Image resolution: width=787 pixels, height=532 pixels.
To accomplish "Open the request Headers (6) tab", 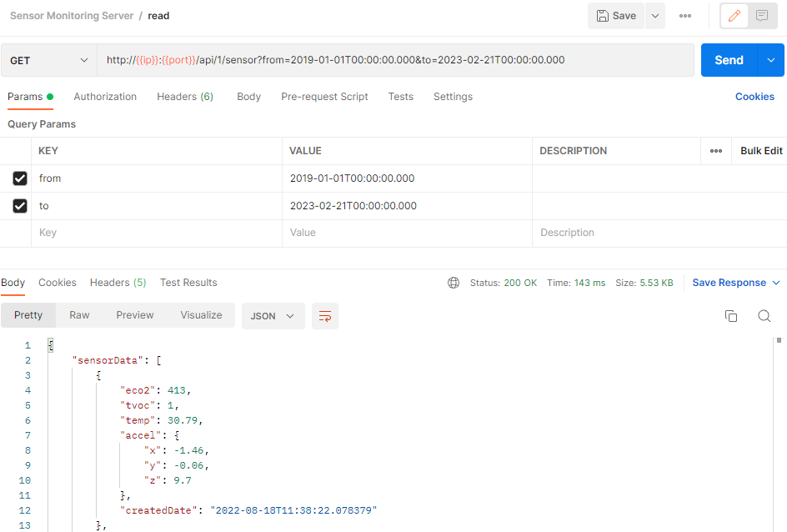I will click(x=185, y=97).
